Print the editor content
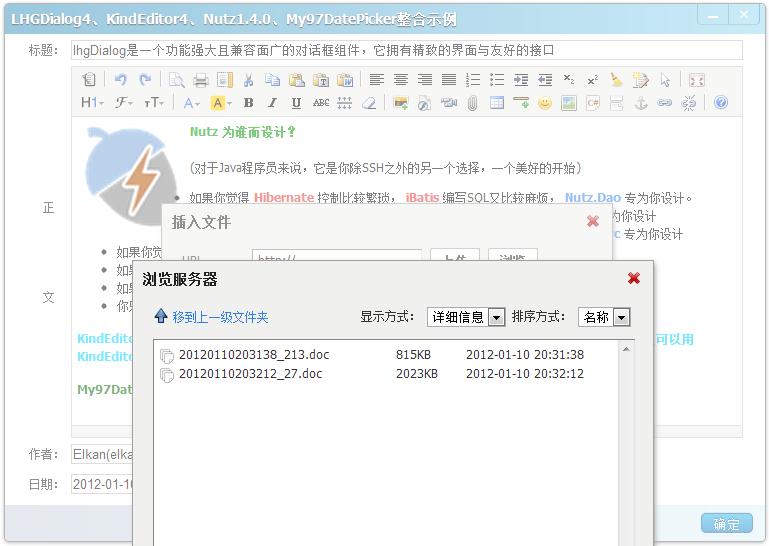The height and width of the screenshot is (546, 769). (201, 79)
